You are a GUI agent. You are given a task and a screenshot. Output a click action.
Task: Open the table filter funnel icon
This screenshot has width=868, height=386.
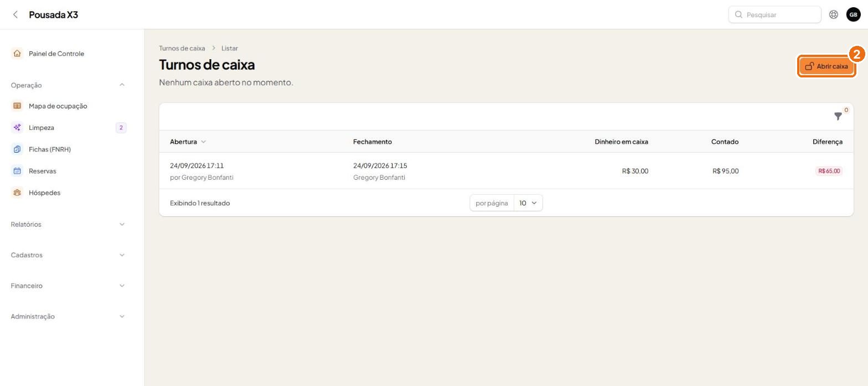838,116
